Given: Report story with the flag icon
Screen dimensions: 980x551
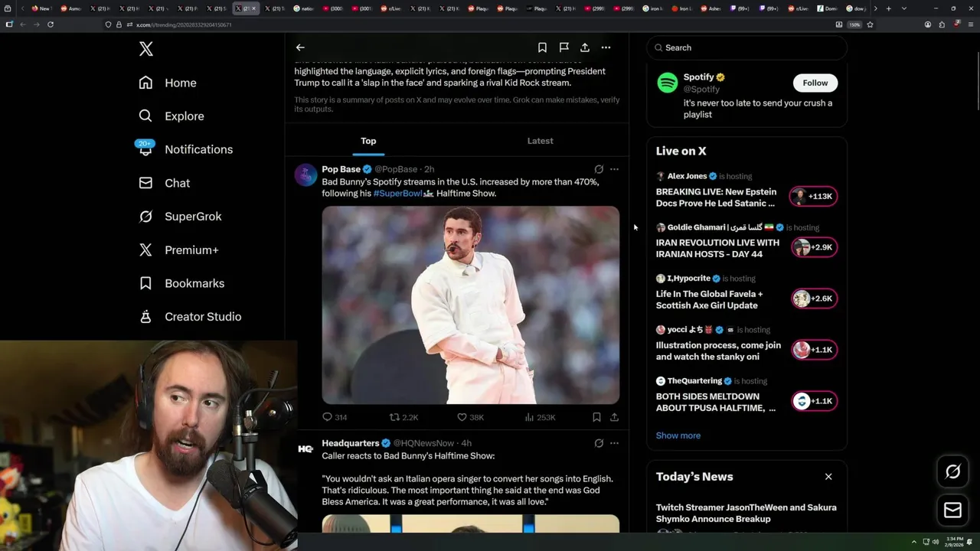Looking at the screenshot, I should 563,47.
